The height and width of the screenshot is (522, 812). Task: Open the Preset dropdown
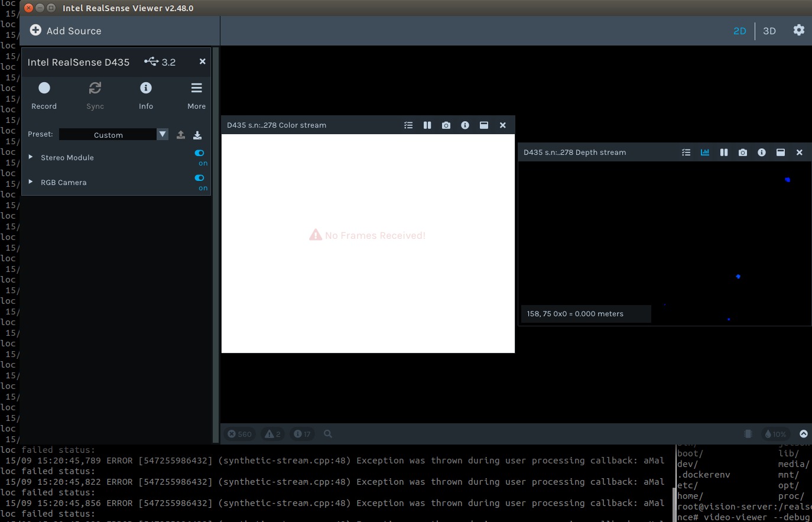pos(162,134)
